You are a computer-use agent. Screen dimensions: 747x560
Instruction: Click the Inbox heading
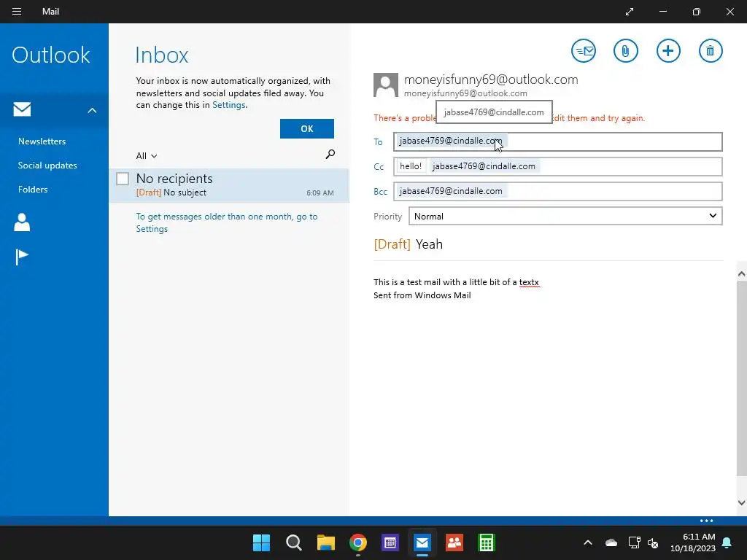point(161,55)
